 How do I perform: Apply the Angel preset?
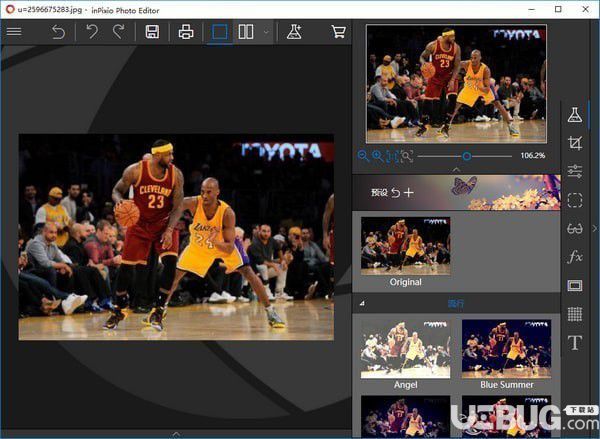(406, 349)
